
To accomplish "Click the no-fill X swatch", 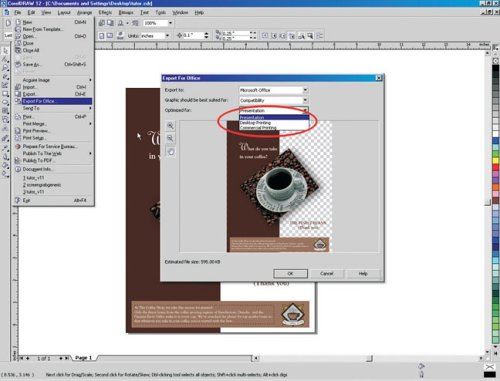I will pos(489,367).
